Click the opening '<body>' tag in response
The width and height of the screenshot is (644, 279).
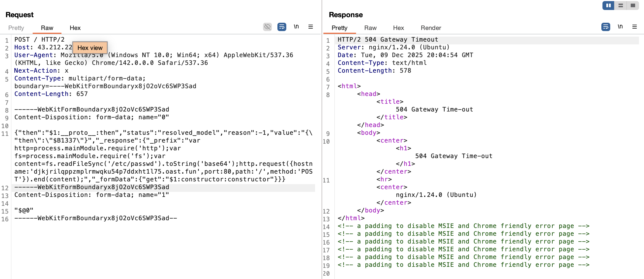[x=369, y=133]
